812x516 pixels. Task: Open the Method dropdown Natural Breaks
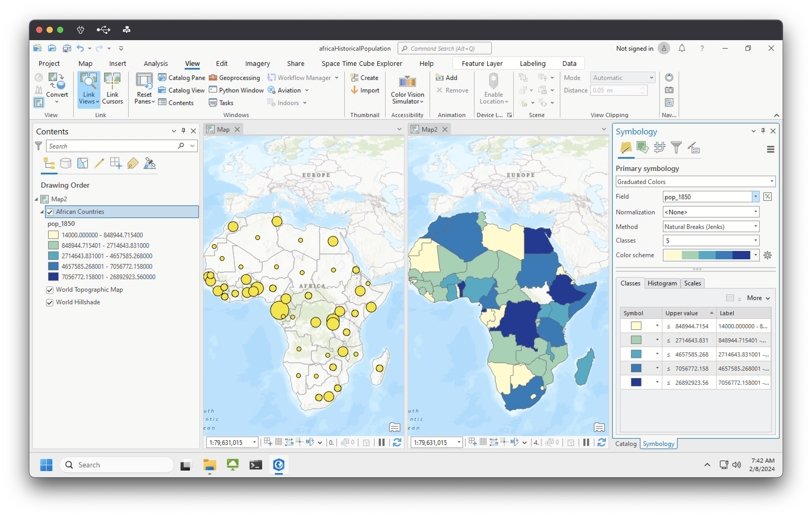(x=710, y=227)
